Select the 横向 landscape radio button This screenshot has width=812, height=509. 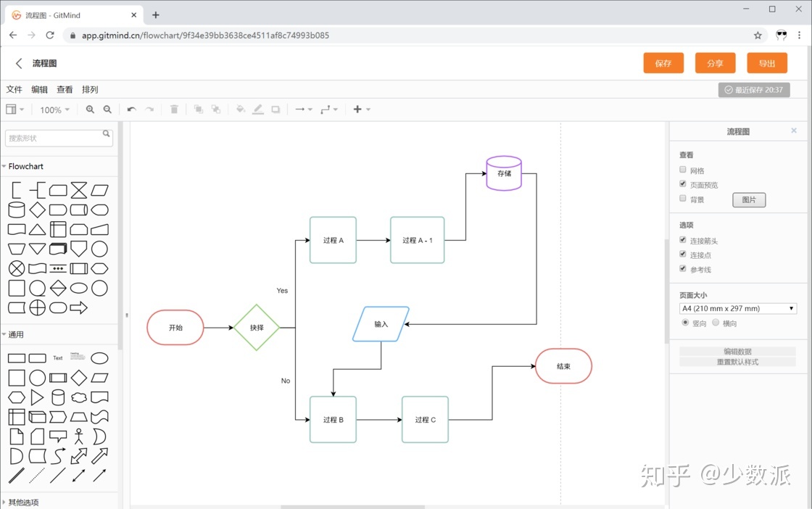(716, 323)
